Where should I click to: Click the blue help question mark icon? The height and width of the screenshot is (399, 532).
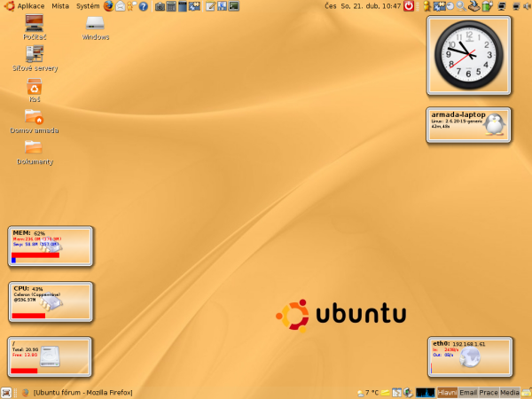pyautogui.click(x=144, y=6)
